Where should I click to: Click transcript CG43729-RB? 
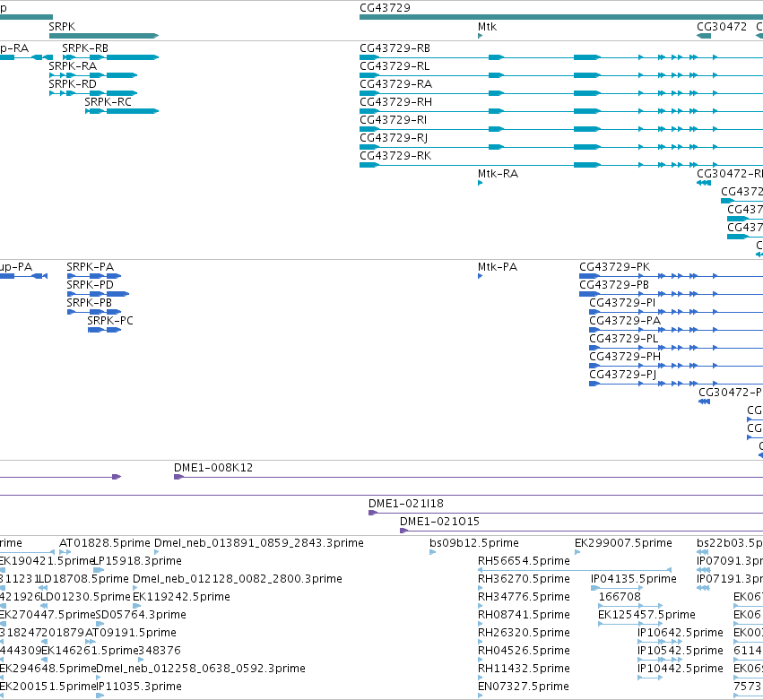395,48
